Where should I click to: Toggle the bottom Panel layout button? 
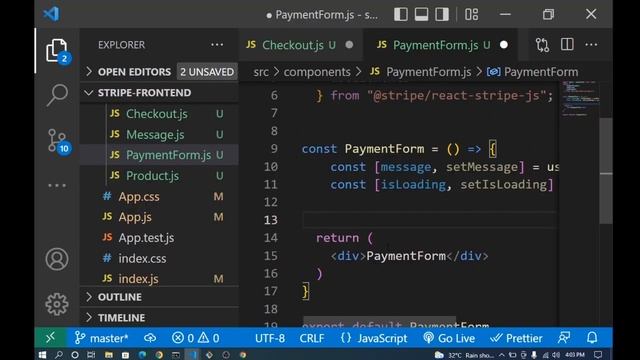(x=421, y=14)
